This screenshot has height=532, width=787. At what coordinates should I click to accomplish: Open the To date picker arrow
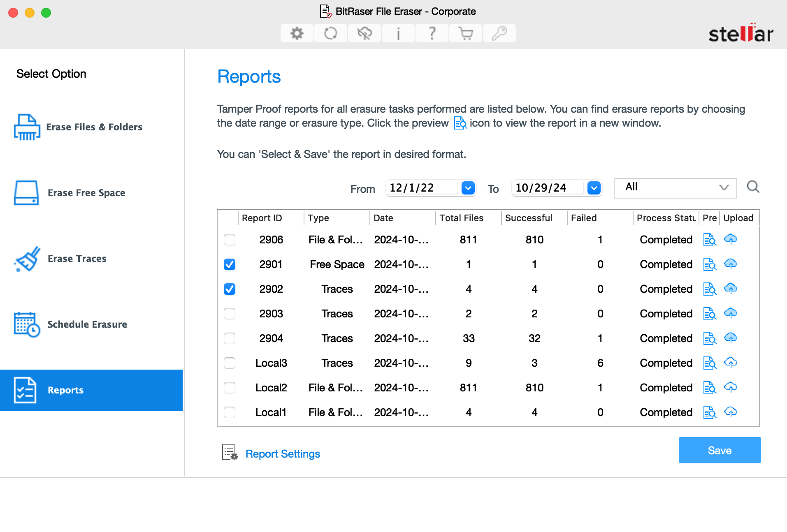coord(594,188)
